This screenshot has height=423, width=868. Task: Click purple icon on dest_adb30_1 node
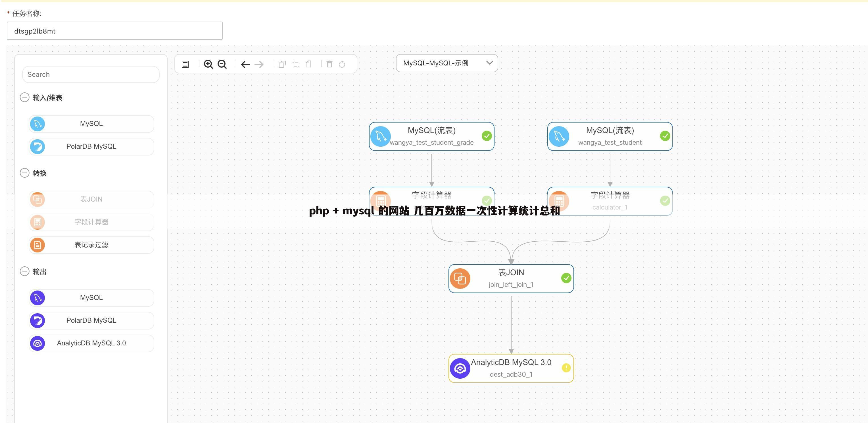coord(460,368)
